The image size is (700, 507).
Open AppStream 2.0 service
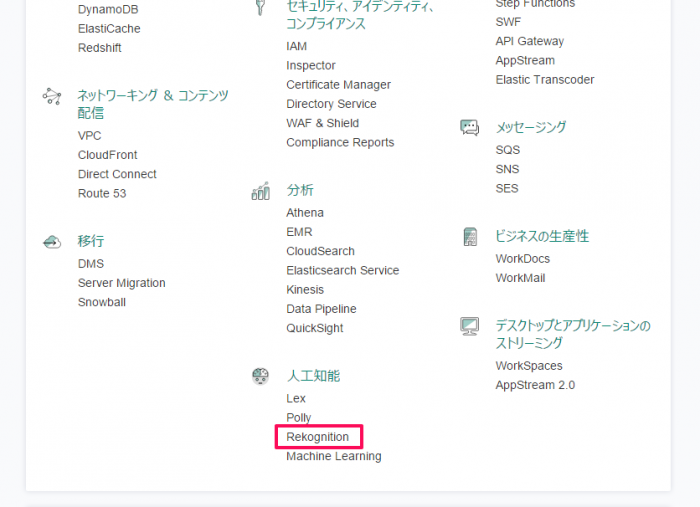535,385
